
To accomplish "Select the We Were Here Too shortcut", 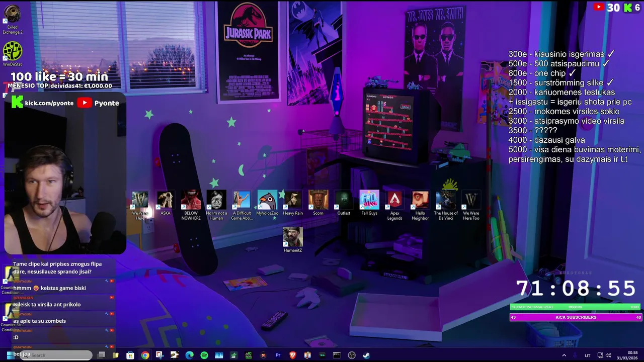I will 471,205.
